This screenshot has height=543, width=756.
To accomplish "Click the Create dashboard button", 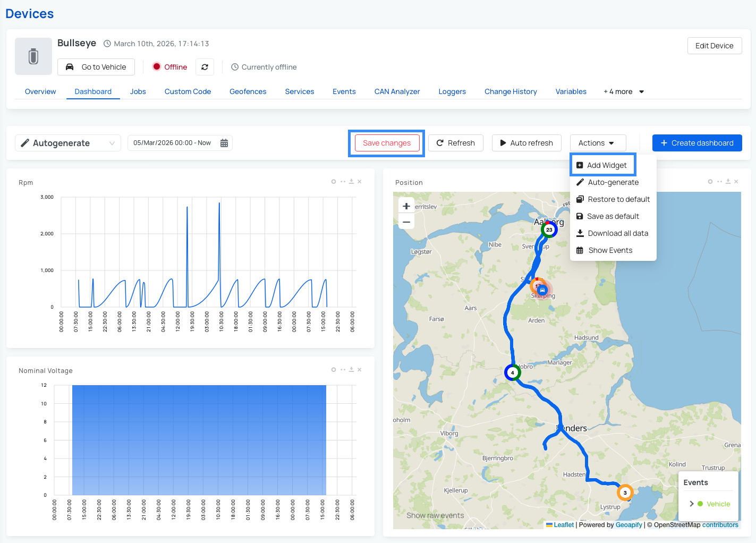I will coord(697,143).
